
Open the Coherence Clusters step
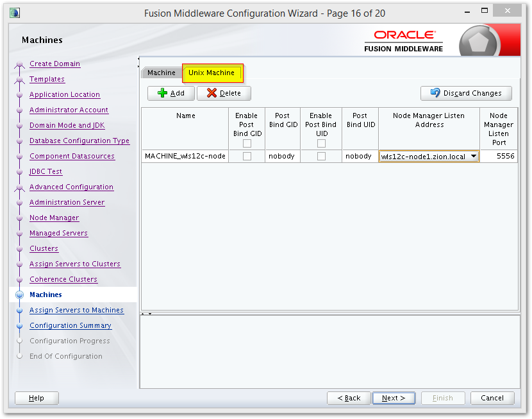point(63,279)
